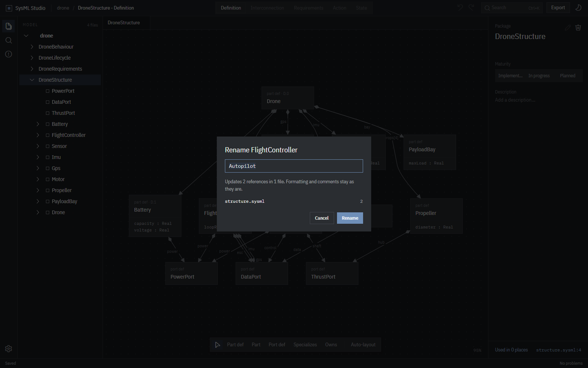Expand the FlightController tree node

click(x=38, y=135)
